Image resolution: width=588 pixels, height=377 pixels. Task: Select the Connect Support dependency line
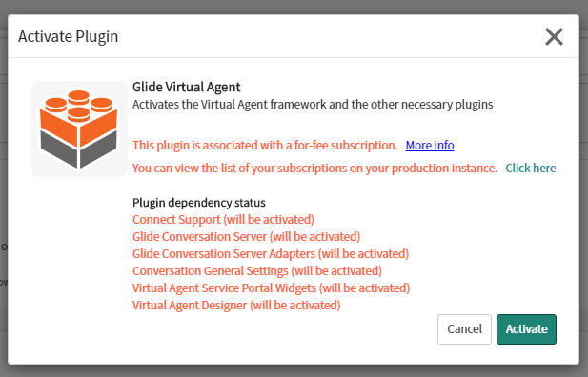tap(223, 220)
